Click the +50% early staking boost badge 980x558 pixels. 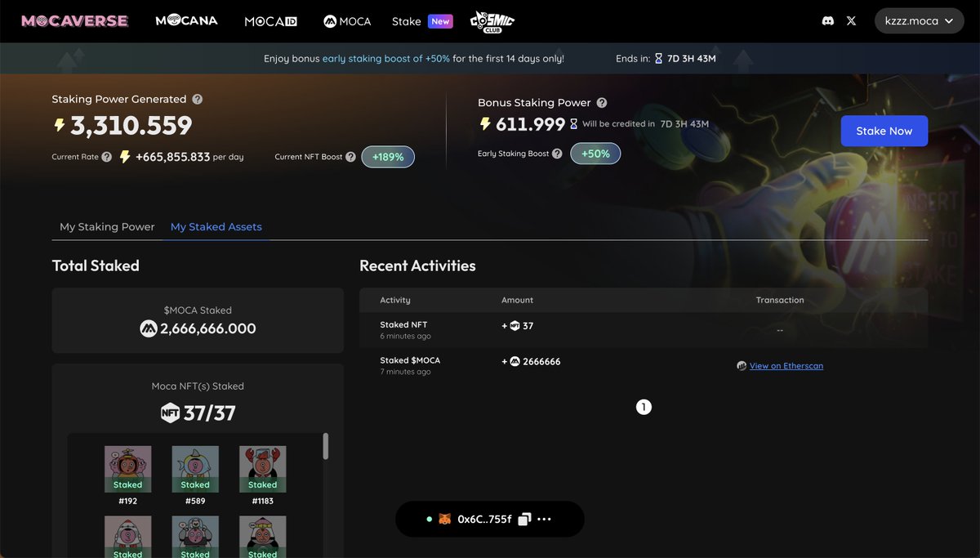tap(595, 154)
